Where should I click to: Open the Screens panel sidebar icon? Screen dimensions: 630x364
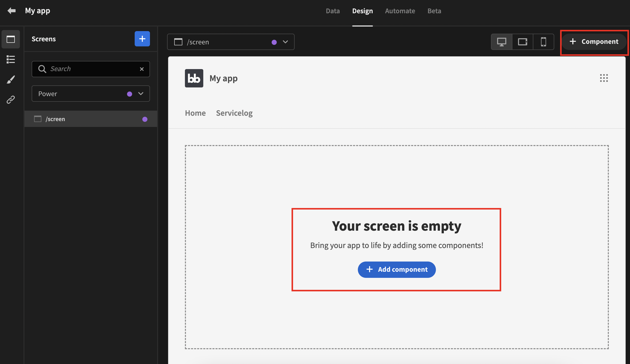pos(11,39)
